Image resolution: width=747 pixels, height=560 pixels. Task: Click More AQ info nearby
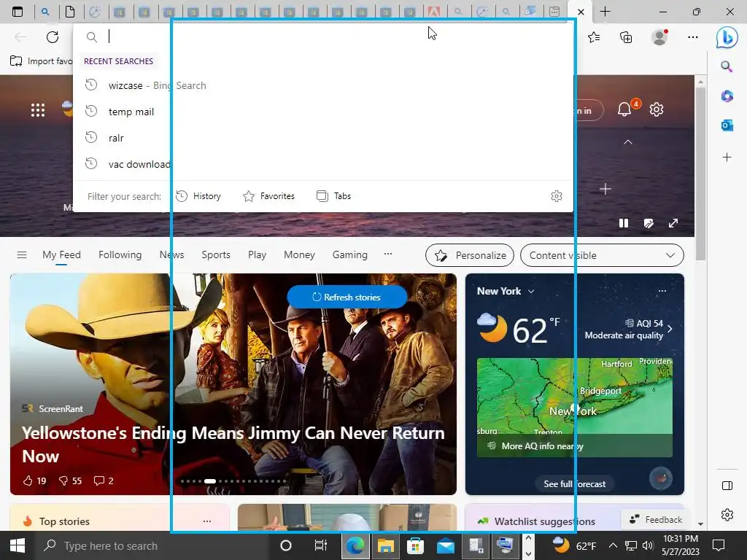point(575,446)
